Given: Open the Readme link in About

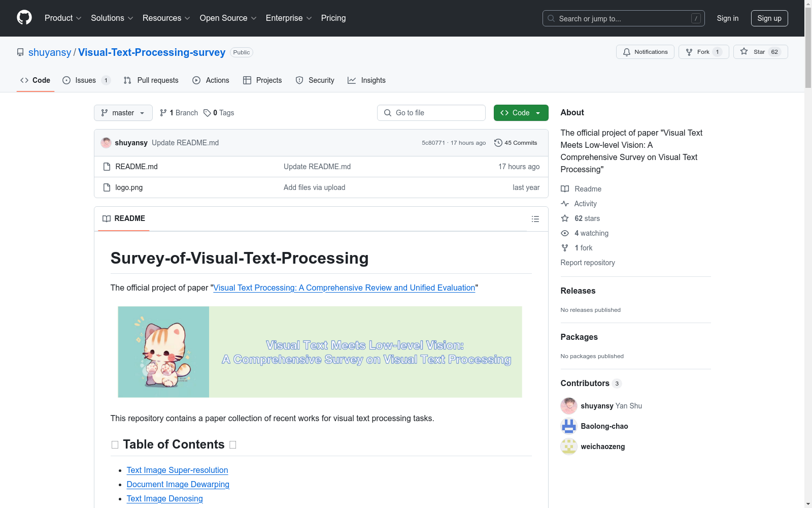Looking at the screenshot, I should point(581,189).
